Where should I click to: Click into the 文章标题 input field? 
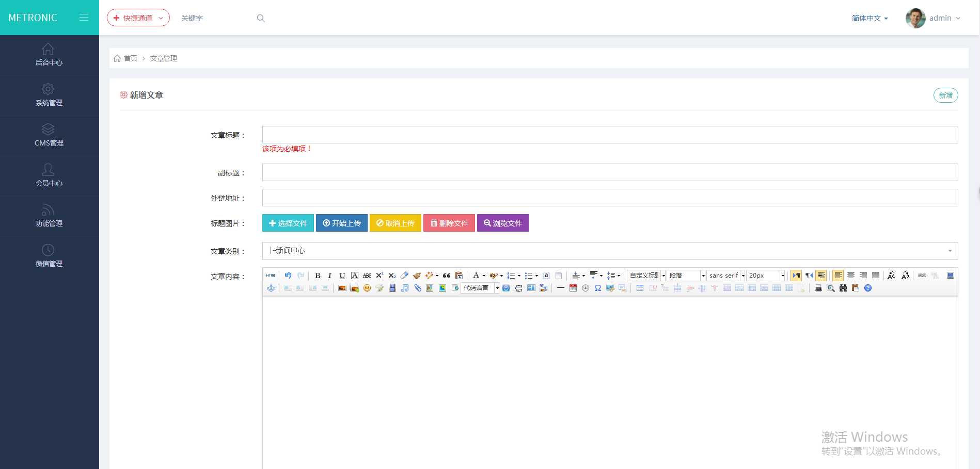pyautogui.click(x=610, y=135)
